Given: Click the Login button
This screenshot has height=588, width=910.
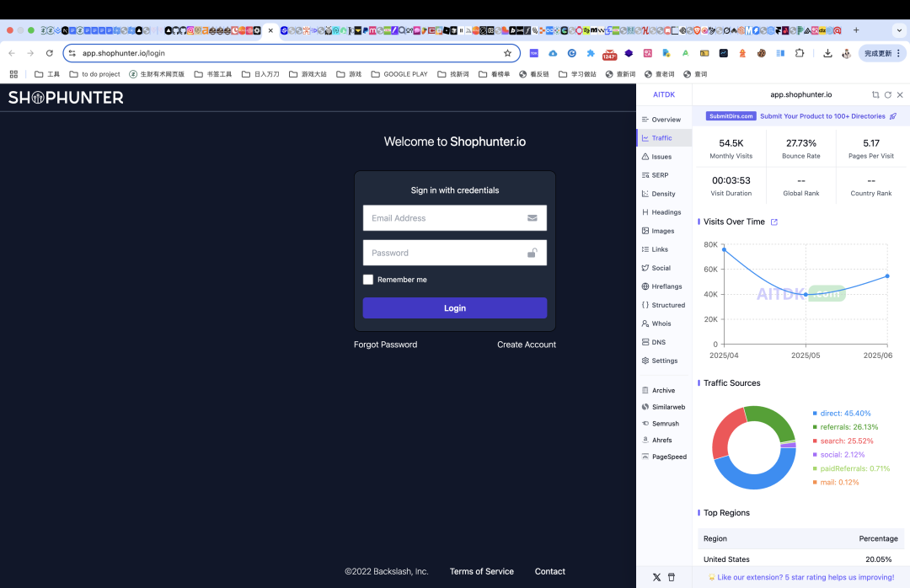Looking at the screenshot, I should pyautogui.click(x=454, y=307).
